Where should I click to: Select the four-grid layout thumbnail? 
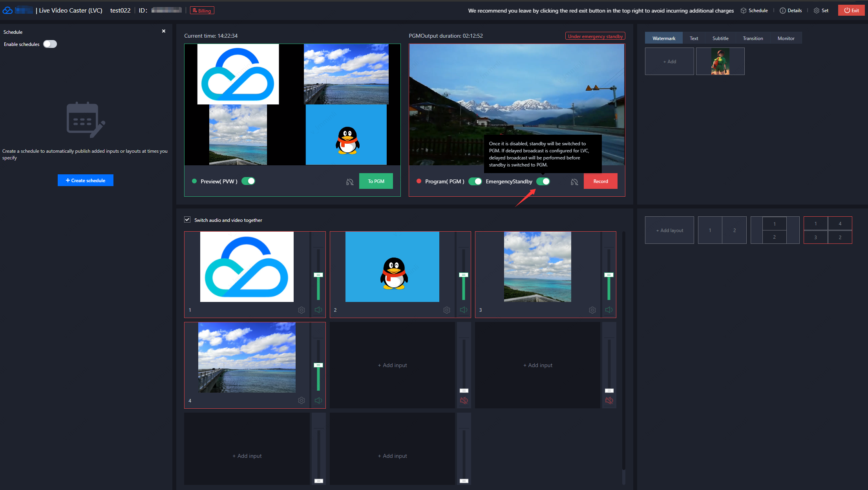(x=828, y=230)
